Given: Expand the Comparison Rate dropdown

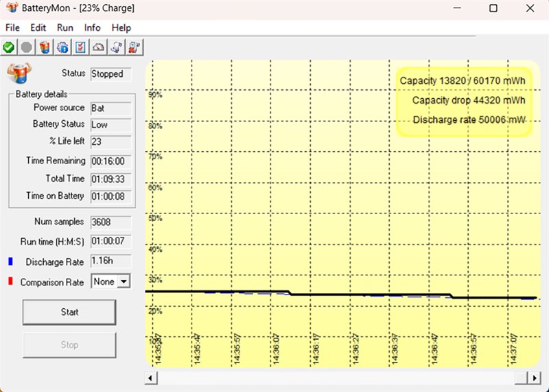Looking at the screenshot, I should 124,281.
